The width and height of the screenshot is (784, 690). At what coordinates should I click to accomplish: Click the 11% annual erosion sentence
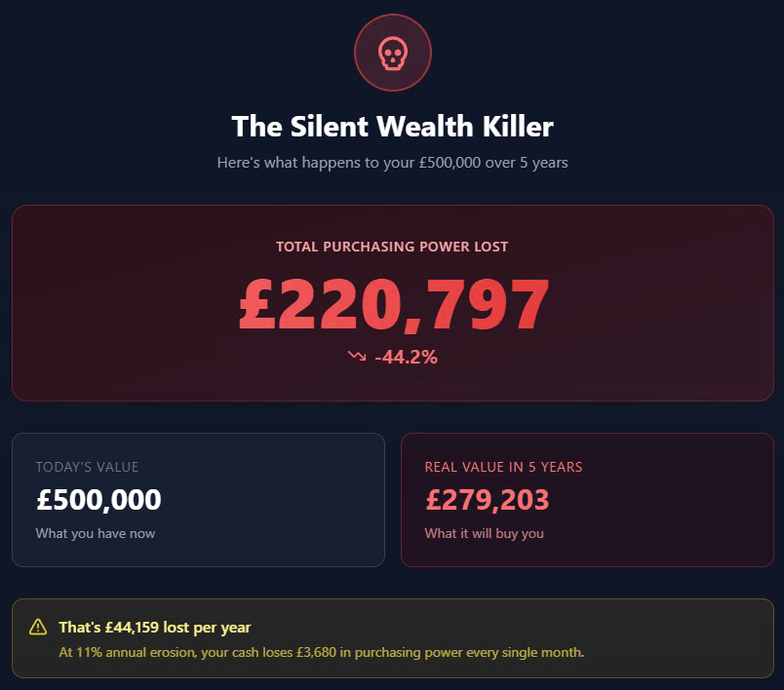(322, 652)
